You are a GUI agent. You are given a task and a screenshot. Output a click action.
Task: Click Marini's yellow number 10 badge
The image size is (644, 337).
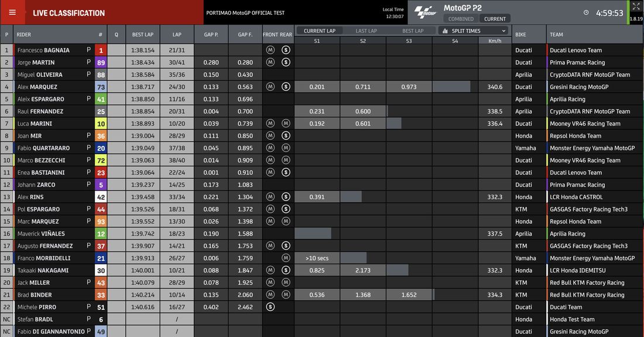coord(101,124)
